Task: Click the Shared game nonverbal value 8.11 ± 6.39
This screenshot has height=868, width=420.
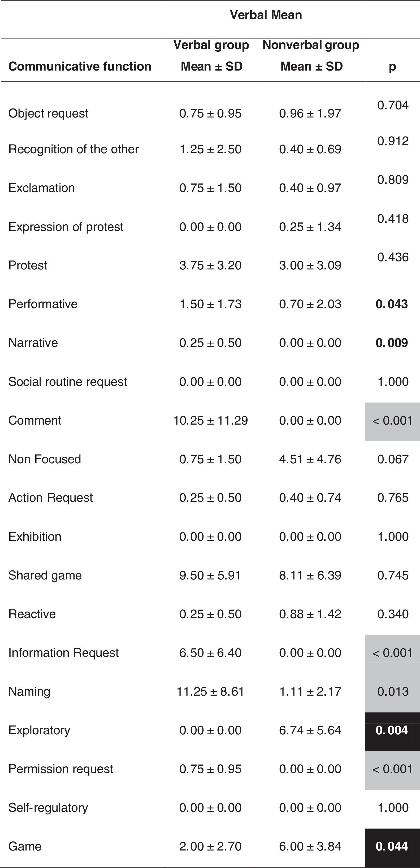Action: 310,575
